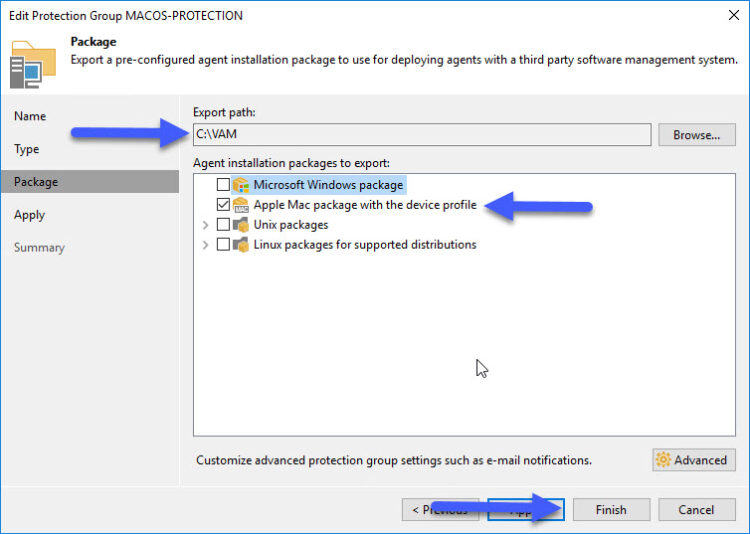Tick the Unix packages checkbox
This screenshot has height=534, width=750.
(x=223, y=224)
